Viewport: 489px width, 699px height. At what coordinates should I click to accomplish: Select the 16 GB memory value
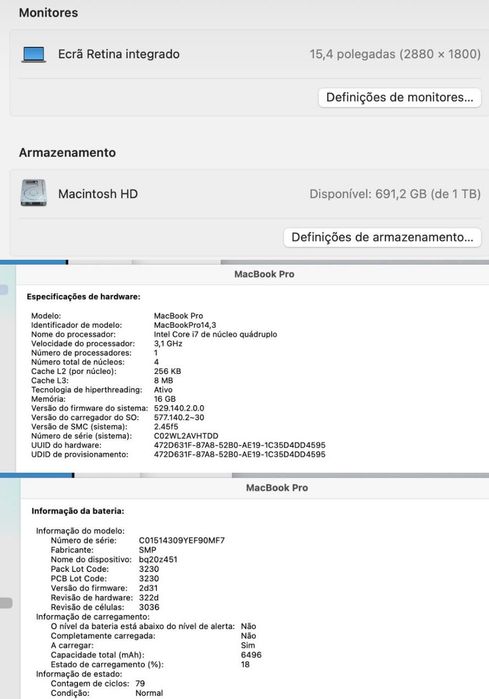pos(164,399)
